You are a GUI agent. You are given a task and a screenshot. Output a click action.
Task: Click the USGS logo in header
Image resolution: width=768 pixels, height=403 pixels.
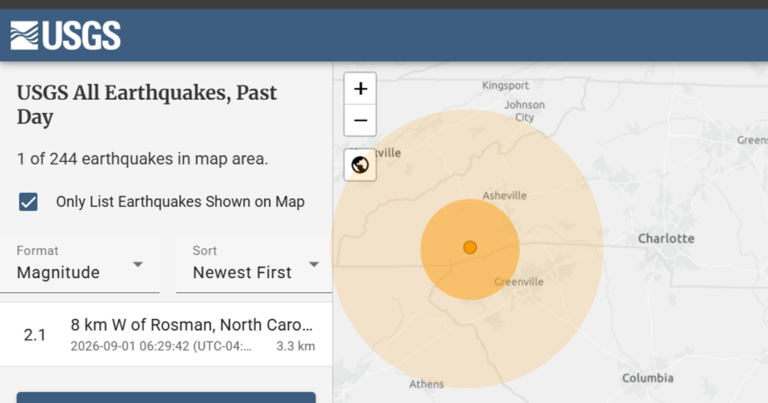(66, 35)
